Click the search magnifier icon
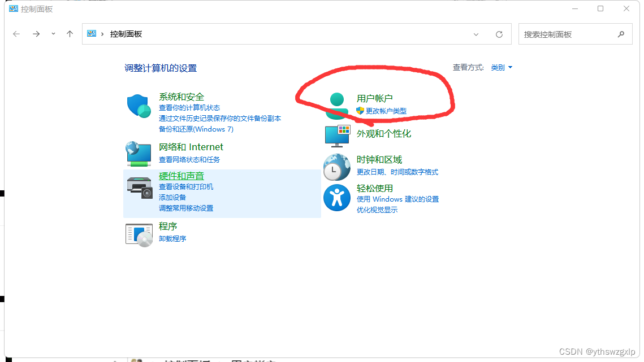The height and width of the screenshot is (362, 644). click(621, 34)
